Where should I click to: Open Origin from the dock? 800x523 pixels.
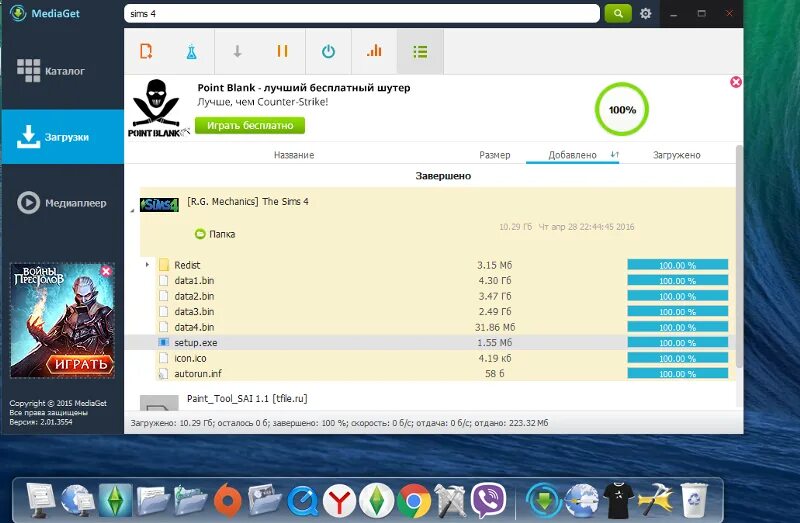click(x=228, y=501)
